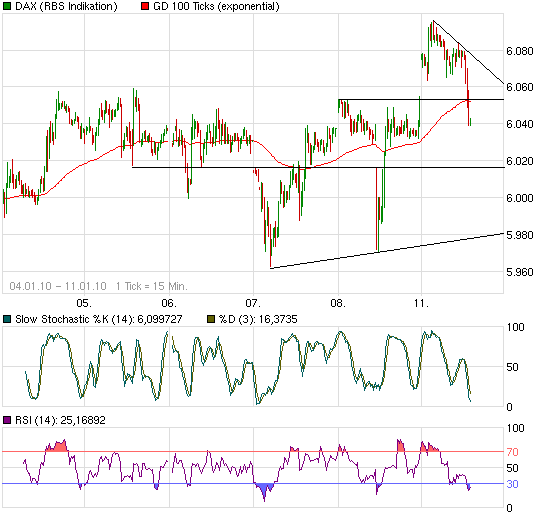Click the 5.980 price axis label
The height and width of the screenshot is (516, 545).
[x=520, y=235]
